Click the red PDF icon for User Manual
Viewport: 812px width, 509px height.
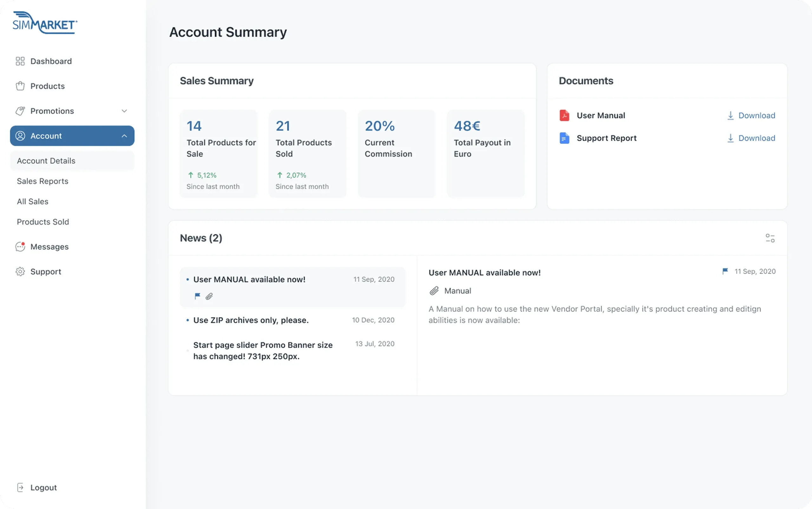tap(565, 115)
